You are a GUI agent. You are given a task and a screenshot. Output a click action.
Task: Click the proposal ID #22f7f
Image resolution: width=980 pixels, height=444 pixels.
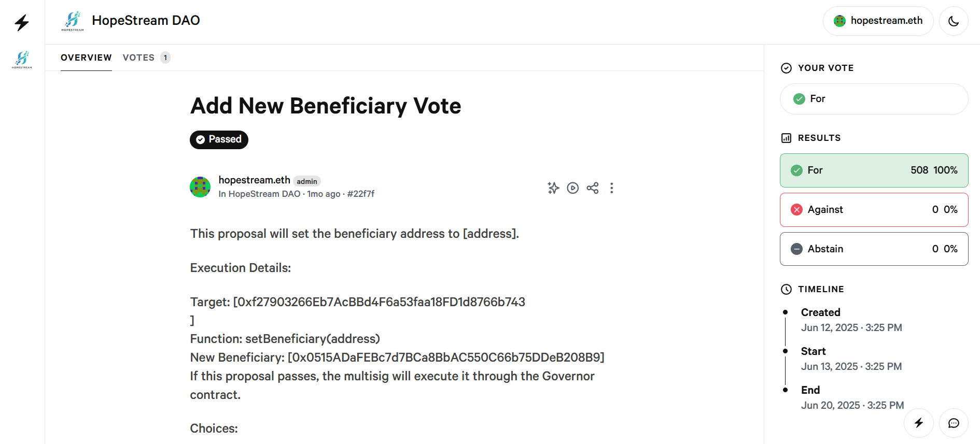361,194
